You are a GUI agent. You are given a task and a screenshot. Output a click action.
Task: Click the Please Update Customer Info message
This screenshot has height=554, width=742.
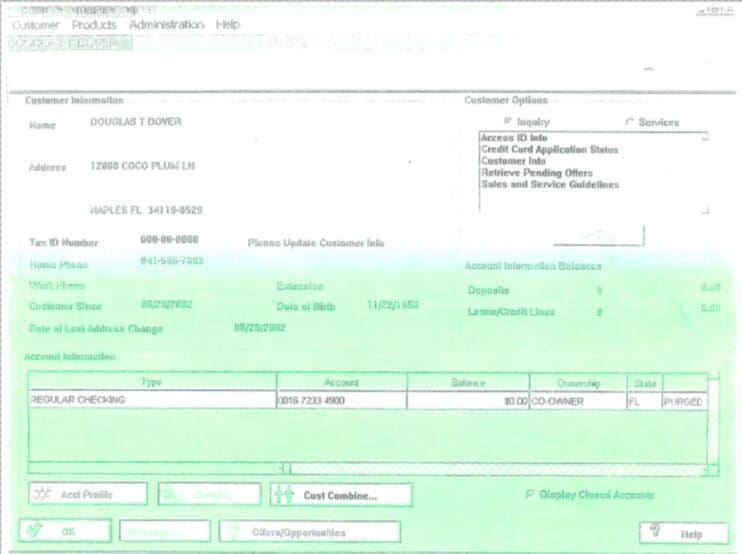(x=316, y=243)
